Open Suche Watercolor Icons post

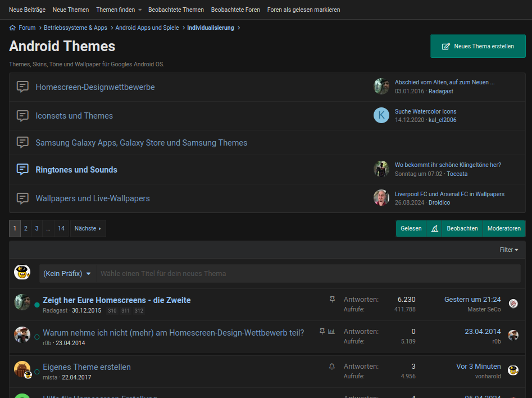point(425,111)
